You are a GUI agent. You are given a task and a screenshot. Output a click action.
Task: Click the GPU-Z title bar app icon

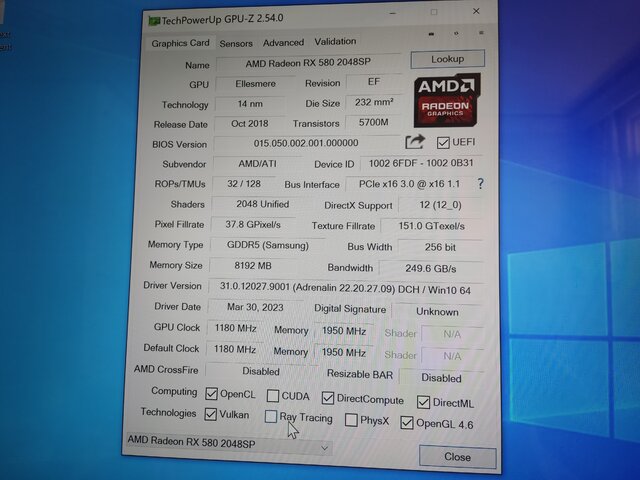pyautogui.click(x=154, y=21)
